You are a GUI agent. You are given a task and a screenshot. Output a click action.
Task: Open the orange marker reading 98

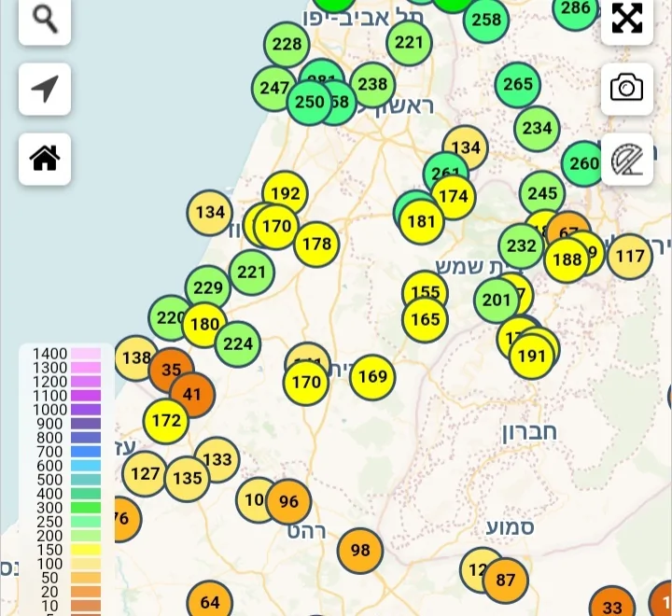[360, 551]
